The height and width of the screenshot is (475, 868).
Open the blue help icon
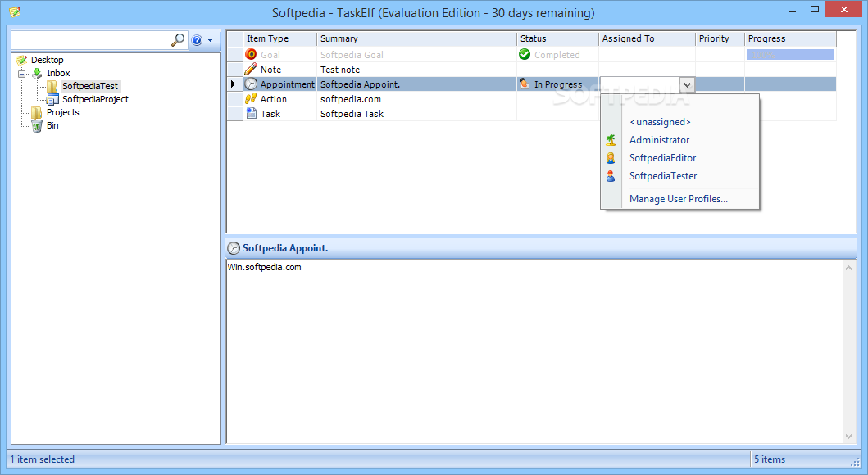coord(197,40)
